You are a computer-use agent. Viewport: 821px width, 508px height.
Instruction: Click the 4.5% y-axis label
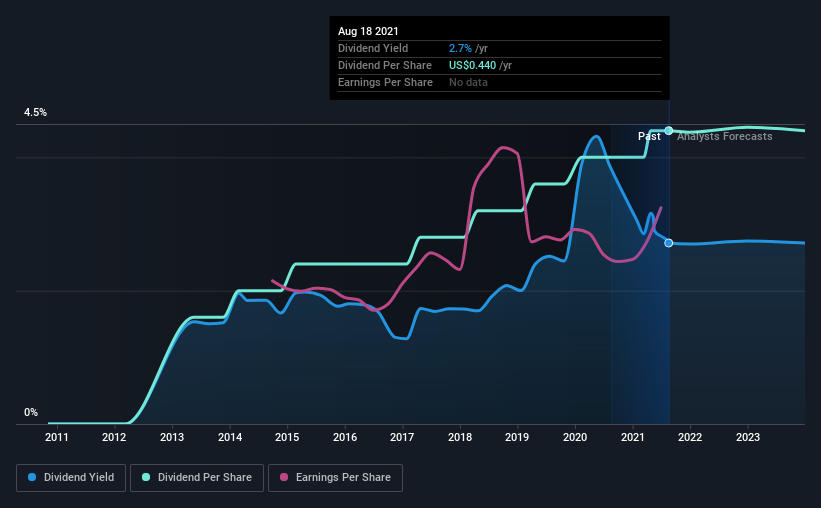[35, 113]
